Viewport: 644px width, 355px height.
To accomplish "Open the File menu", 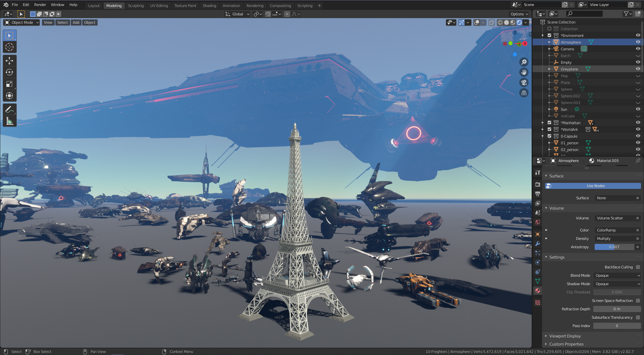I will [15, 5].
